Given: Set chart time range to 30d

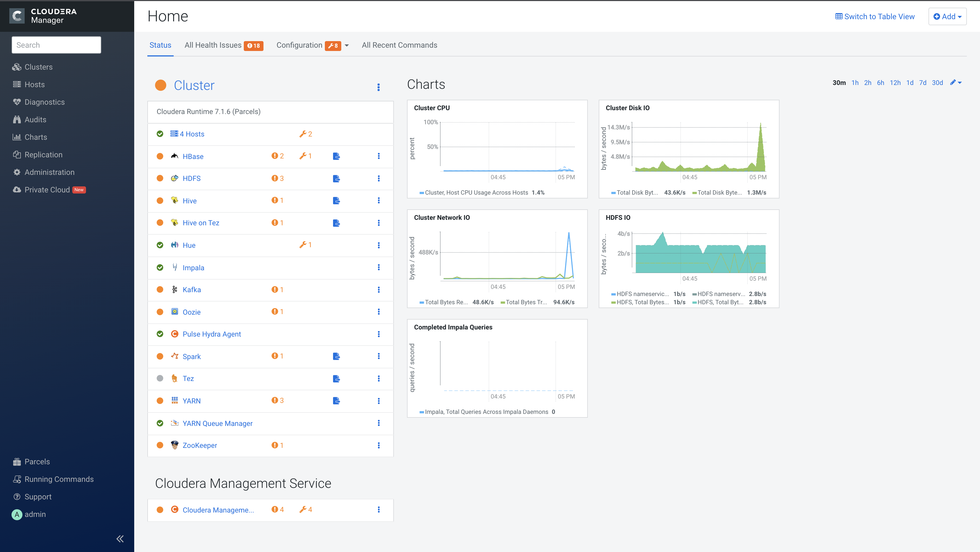Looking at the screenshot, I should [x=937, y=82].
